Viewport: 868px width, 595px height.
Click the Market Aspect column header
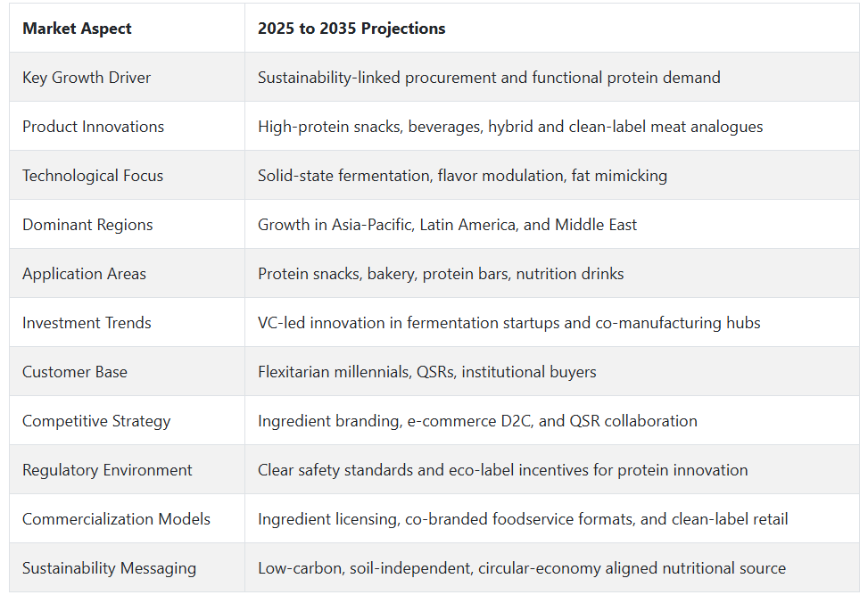[x=77, y=29]
